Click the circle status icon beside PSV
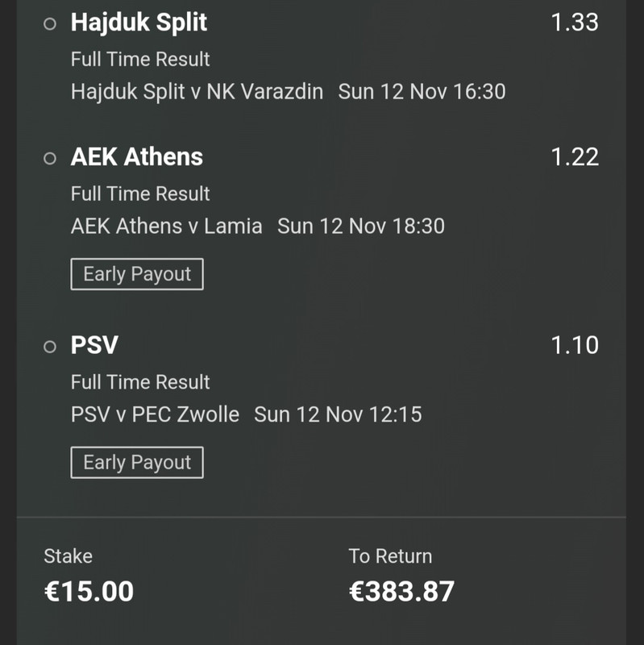Image resolution: width=644 pixels, height=645 pixels. coord(50,347)
